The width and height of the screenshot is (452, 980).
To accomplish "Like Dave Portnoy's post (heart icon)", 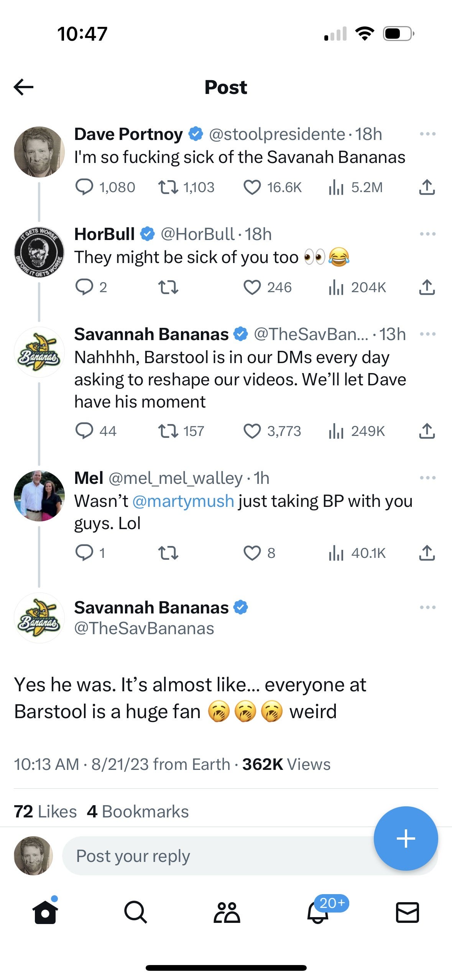I will [x=252, y=187].
